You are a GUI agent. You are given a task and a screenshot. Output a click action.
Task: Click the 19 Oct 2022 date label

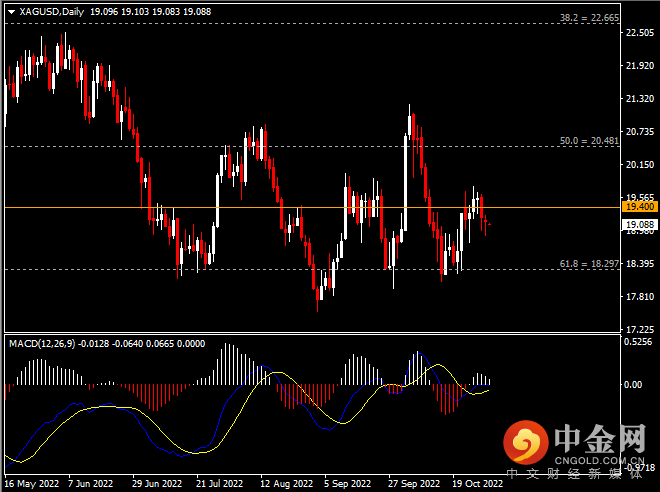[478, 484]
